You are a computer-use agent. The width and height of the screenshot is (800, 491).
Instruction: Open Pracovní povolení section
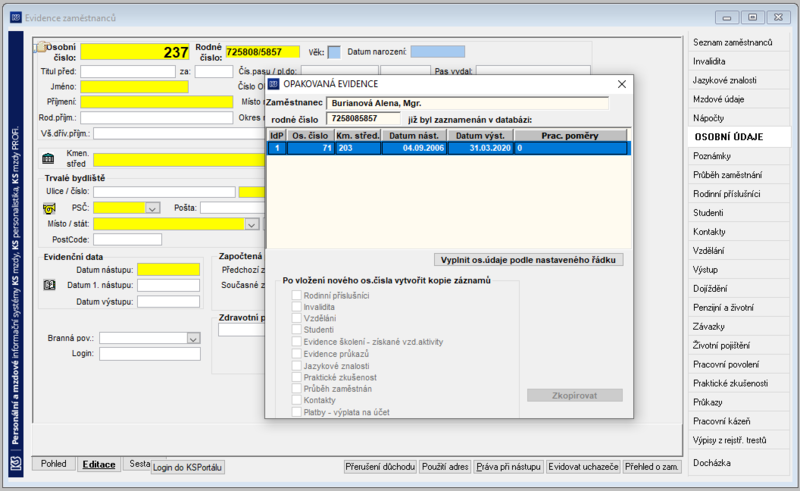(738, 364)
